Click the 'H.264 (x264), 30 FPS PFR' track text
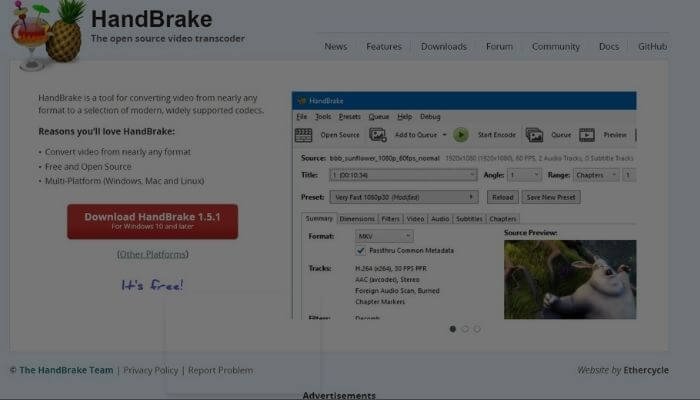700x400 pixels. (x=391, y=268)
